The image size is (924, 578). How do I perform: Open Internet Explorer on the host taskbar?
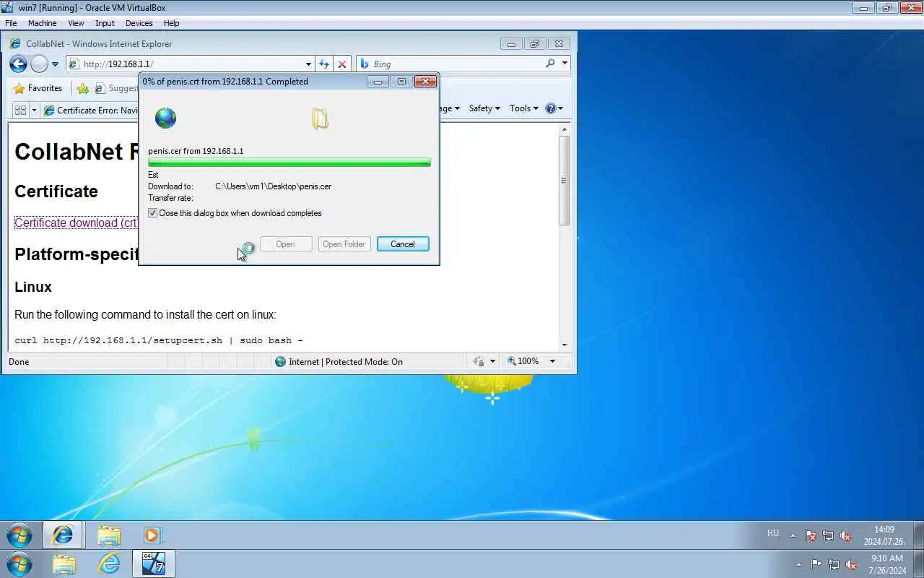point(109,564)
